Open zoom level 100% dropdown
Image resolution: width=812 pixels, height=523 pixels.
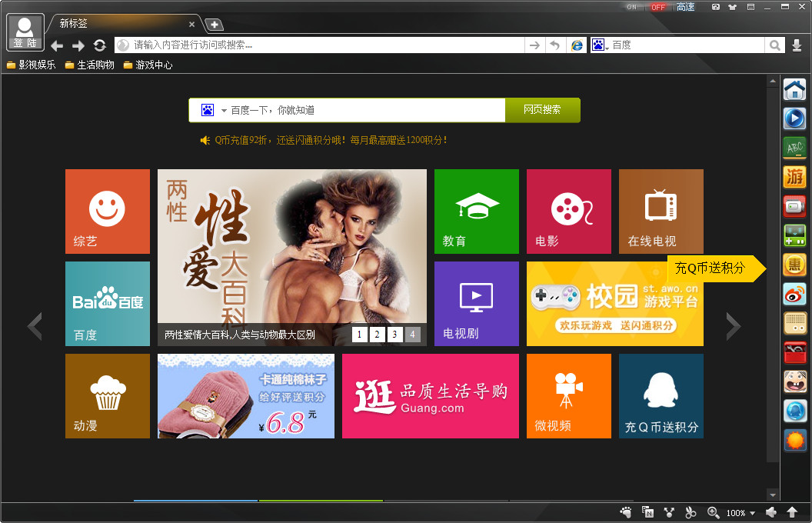[x=740, y=513]
